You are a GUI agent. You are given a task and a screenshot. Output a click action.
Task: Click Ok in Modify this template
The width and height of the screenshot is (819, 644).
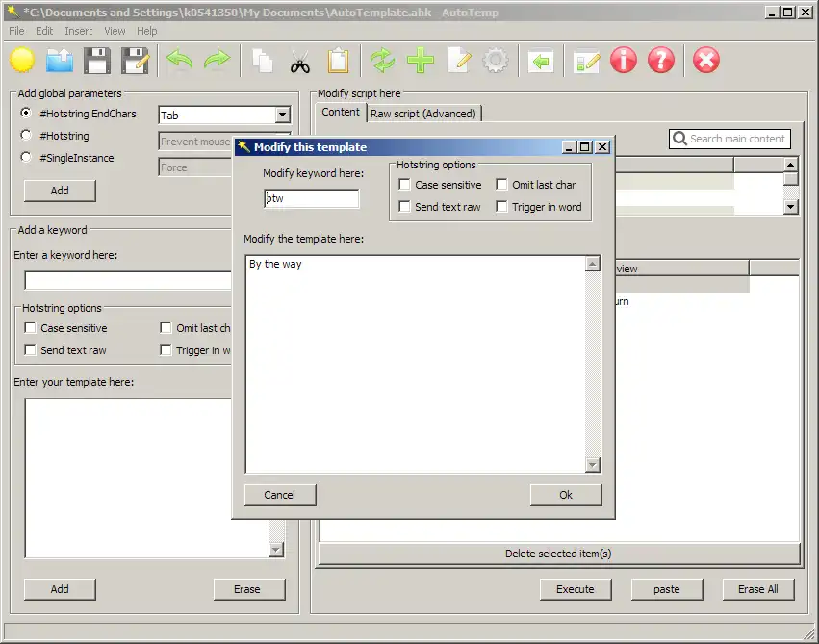tap(566, 495)
